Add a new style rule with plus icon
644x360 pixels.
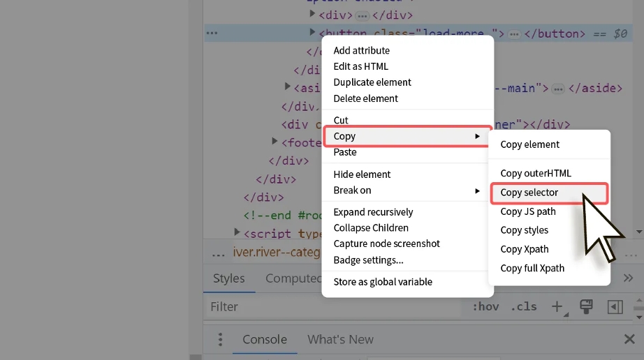click(557, 306)
